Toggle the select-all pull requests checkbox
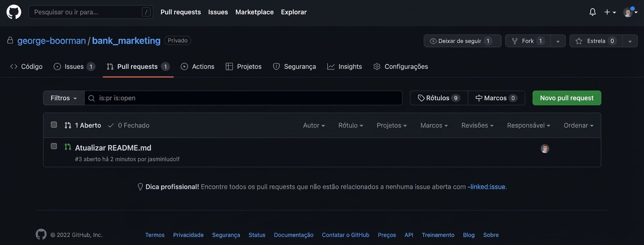The width and height of the screenshot is (644, 245). (54, 125)
